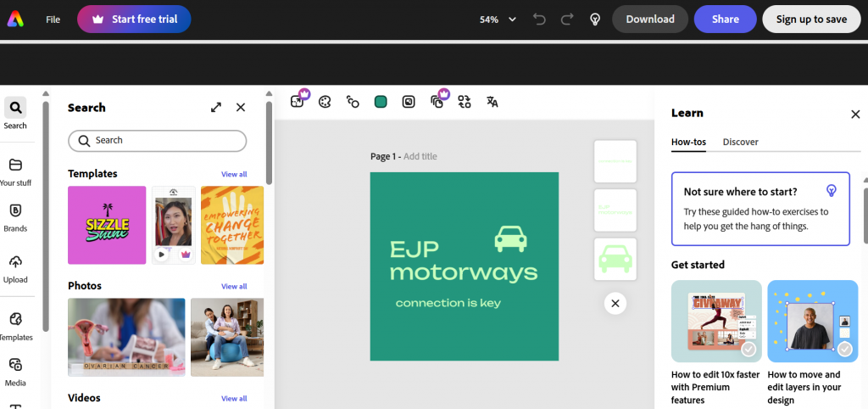
Task: Click the Upload cloud icon
Action: click(15, 262)
